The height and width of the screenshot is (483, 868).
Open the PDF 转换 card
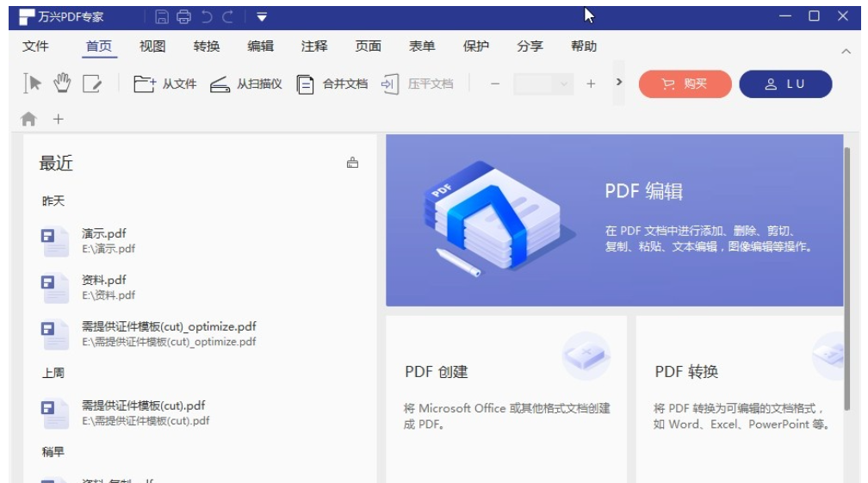(740, 399)
